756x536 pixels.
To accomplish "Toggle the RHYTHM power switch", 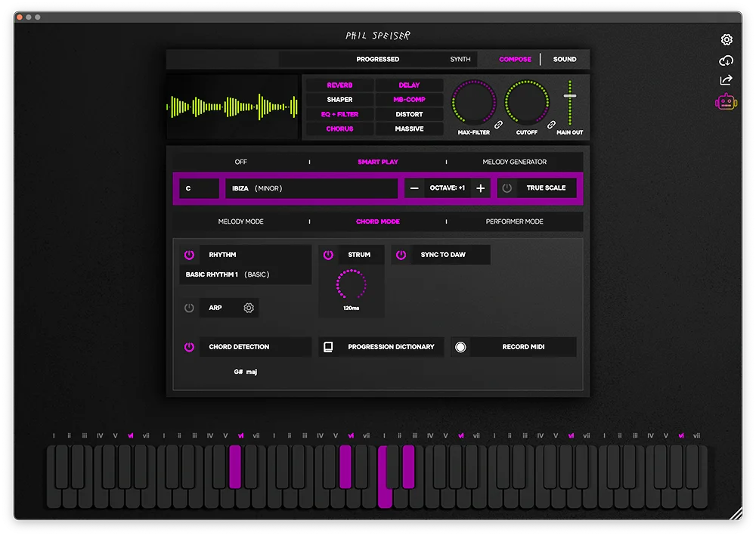I will point(187,255).
